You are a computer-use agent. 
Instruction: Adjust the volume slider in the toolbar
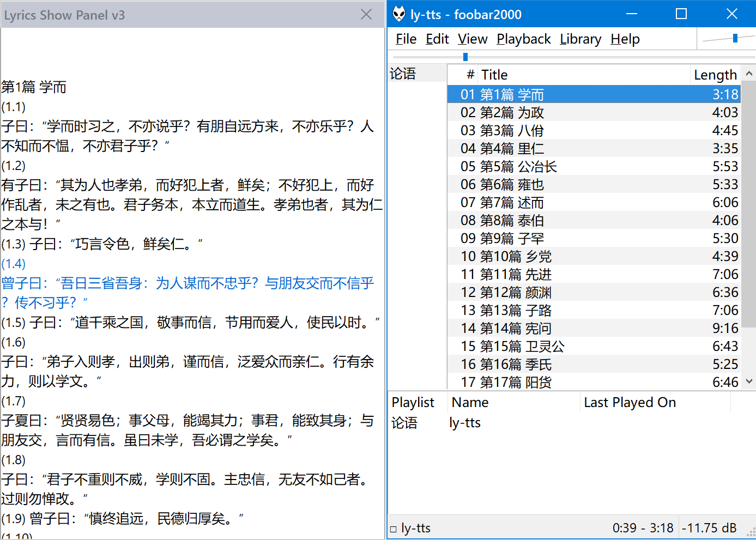pyautogui.click(x=735, y=38)
